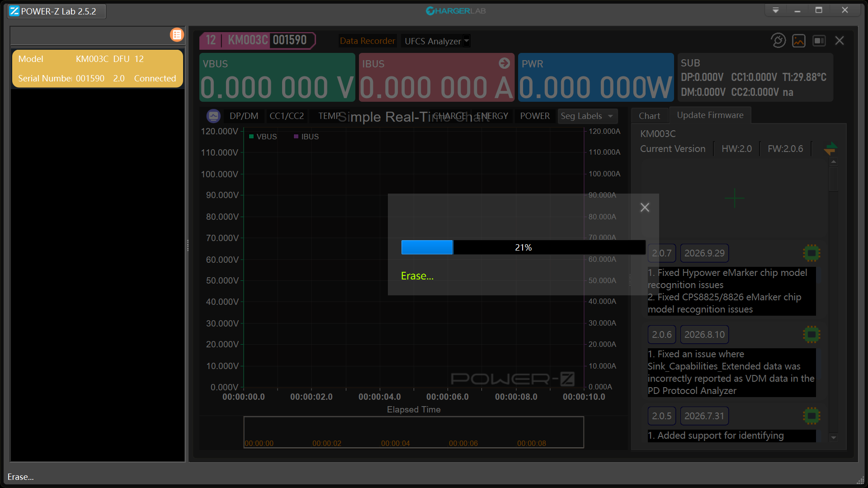Click the POWER-Z app logo icon
Viewport: 868px width, 488px height.
14,11
